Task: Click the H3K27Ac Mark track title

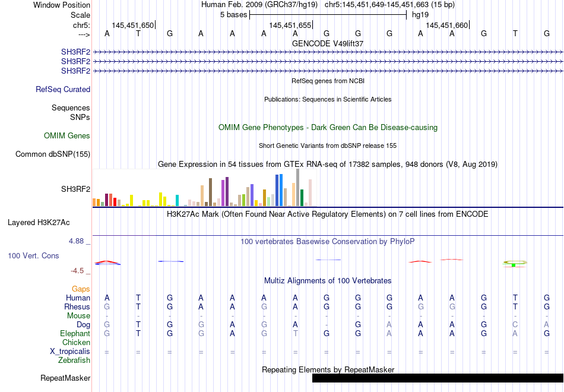Action: coord(328,214)
